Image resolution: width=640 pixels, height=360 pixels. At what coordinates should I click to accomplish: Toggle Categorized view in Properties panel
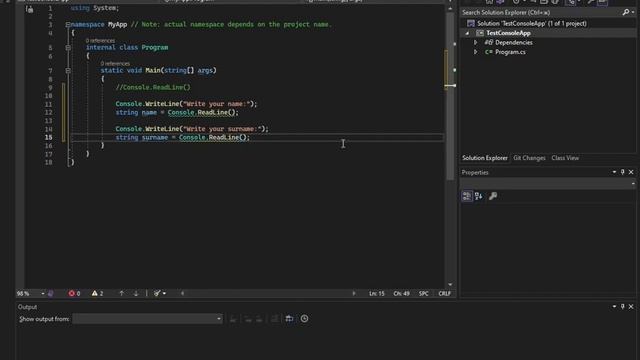[467, 196]
